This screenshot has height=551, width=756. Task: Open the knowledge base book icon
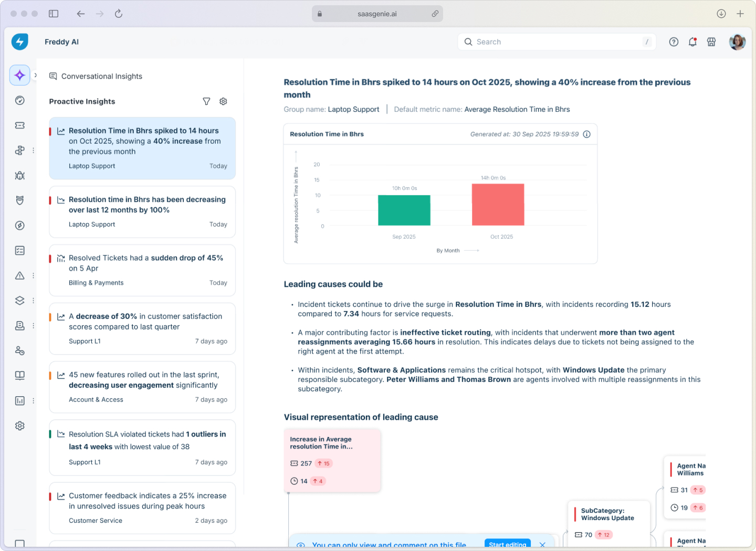coord(19,375)
